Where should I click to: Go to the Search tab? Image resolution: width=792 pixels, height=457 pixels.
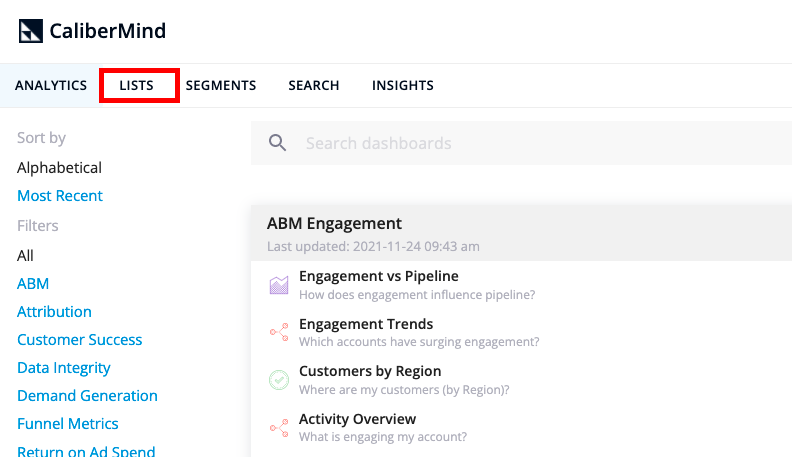(314, 85)
